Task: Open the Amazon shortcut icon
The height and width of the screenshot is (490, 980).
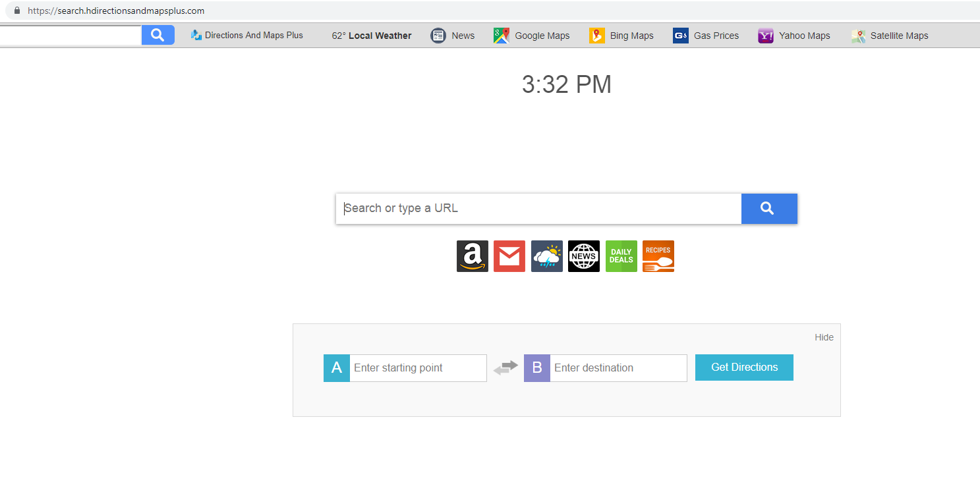Action: click(473, 256)
